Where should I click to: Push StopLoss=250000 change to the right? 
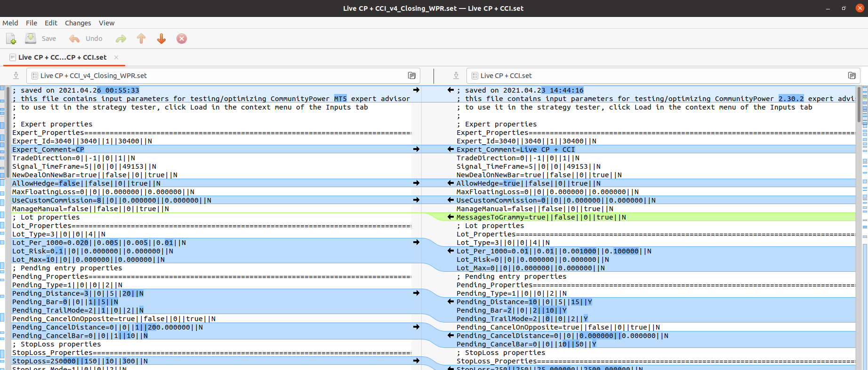[x=416, y=361]
